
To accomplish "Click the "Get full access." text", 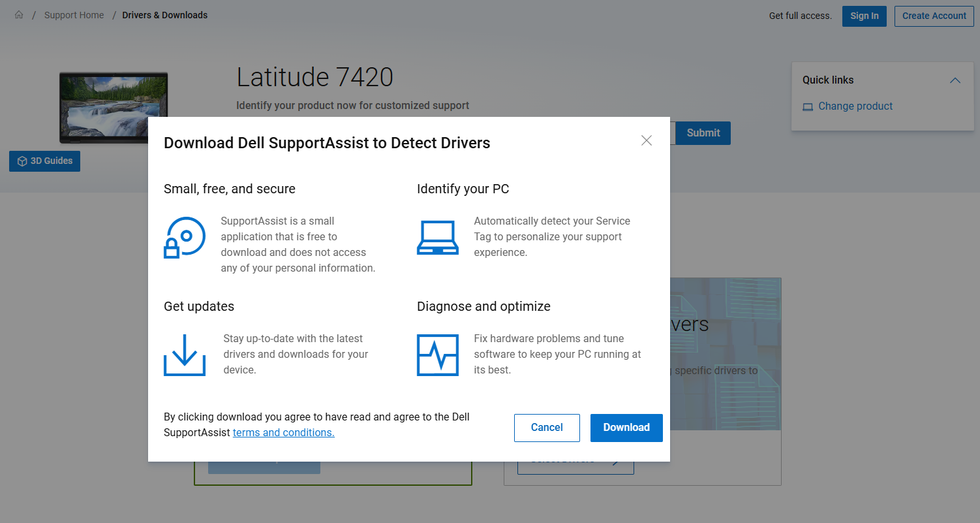I will 801,16.
